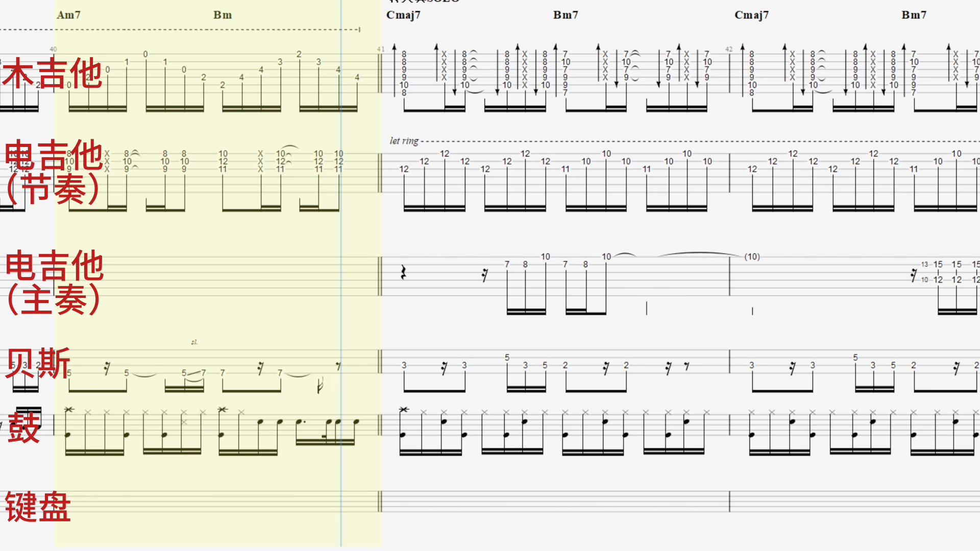Click the blue playback cursor line
The width and height of the screenshot is (980, 551).
click(x=341, y=275)
